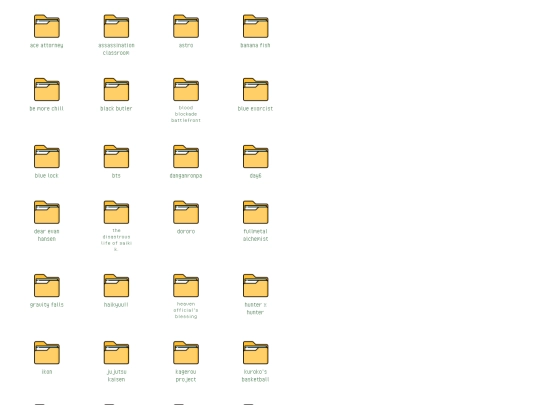Select the ikon folder

(x=47, y=353)
